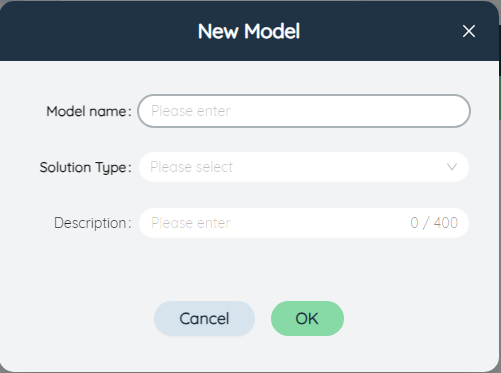Screen dimensions: 501x373
Task: Click 'Please enter' placeholder in Description
Action: pos(191,223)
